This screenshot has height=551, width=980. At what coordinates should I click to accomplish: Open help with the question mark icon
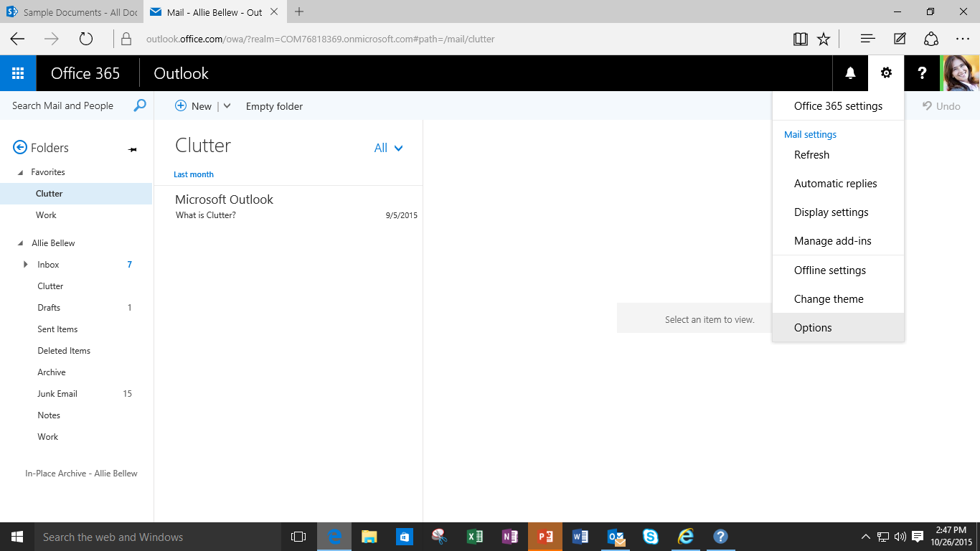point(923,72)
